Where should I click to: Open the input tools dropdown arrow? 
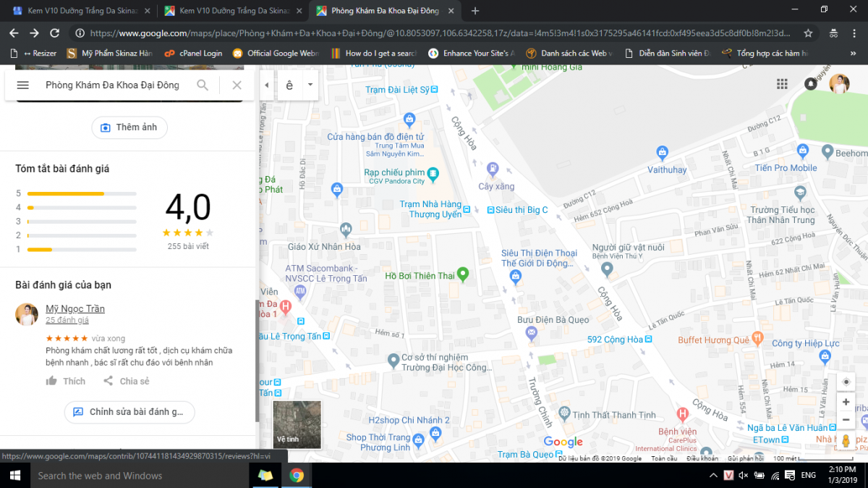[x=310, y=85]
